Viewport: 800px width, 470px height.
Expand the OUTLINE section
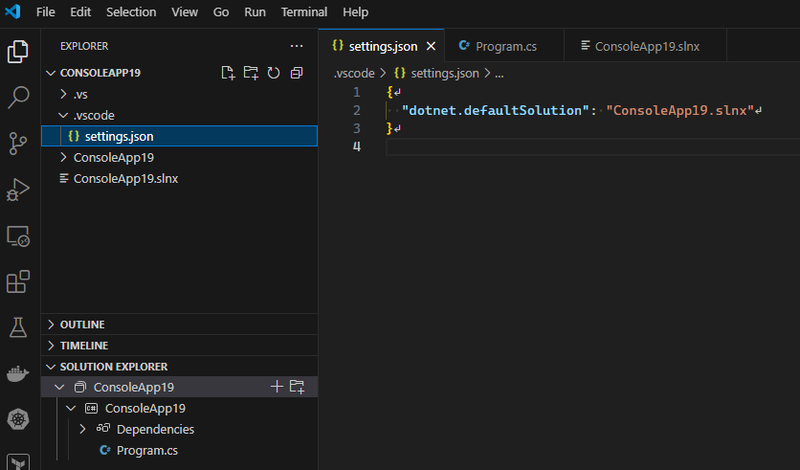[51, 325]
